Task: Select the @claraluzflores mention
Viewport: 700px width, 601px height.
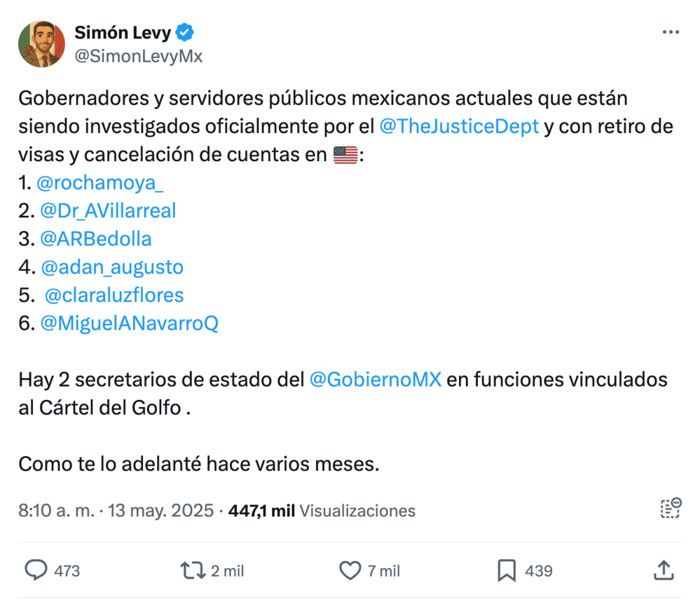Action: click(x=114, y=295)
